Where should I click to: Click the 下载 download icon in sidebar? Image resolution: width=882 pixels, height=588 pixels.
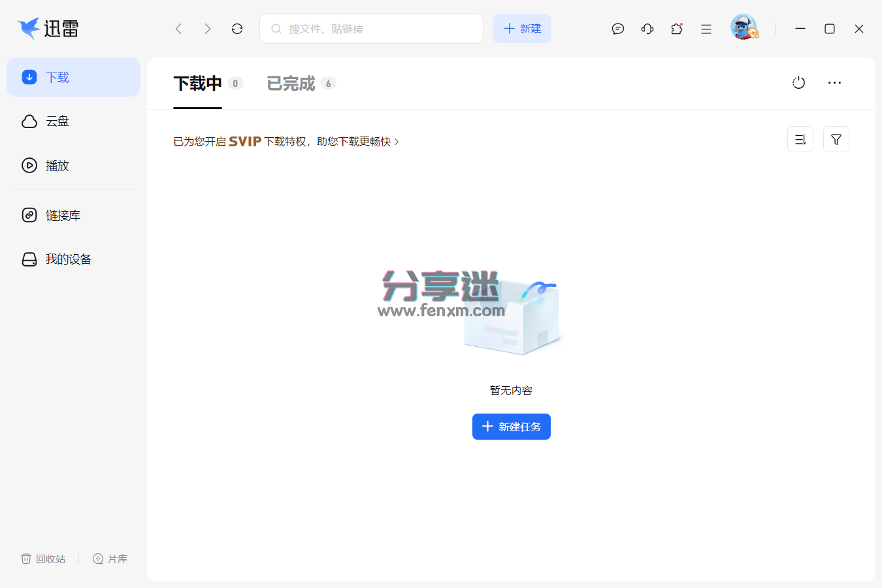(29, 77)
